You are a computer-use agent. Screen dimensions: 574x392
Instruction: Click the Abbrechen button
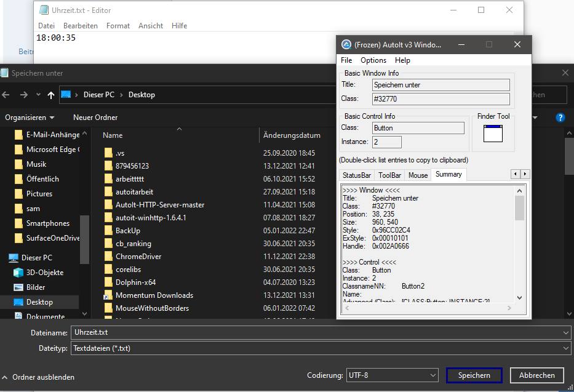click(x=536, y=375)
